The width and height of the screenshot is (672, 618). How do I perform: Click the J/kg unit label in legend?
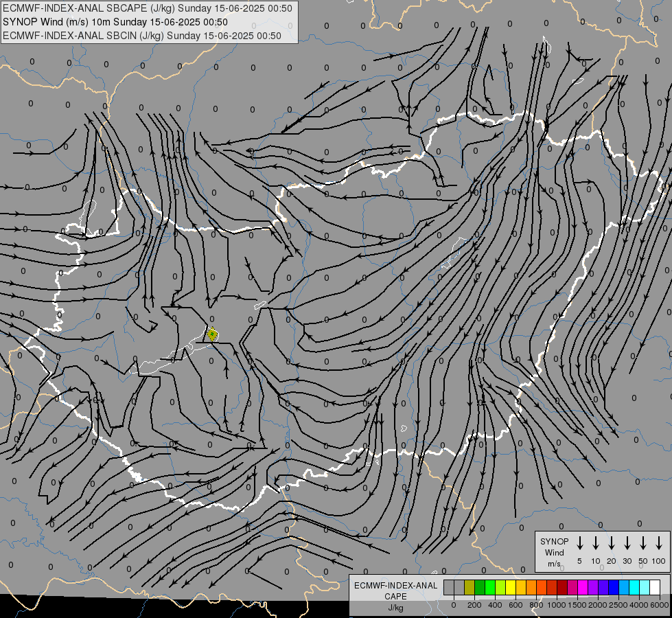coord(395,608)
